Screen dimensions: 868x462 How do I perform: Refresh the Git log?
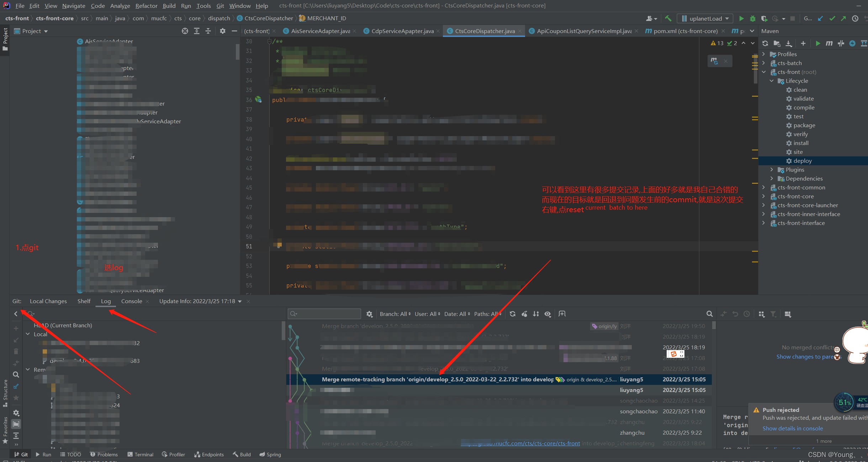pyautogui.click(x=512, y=314)
